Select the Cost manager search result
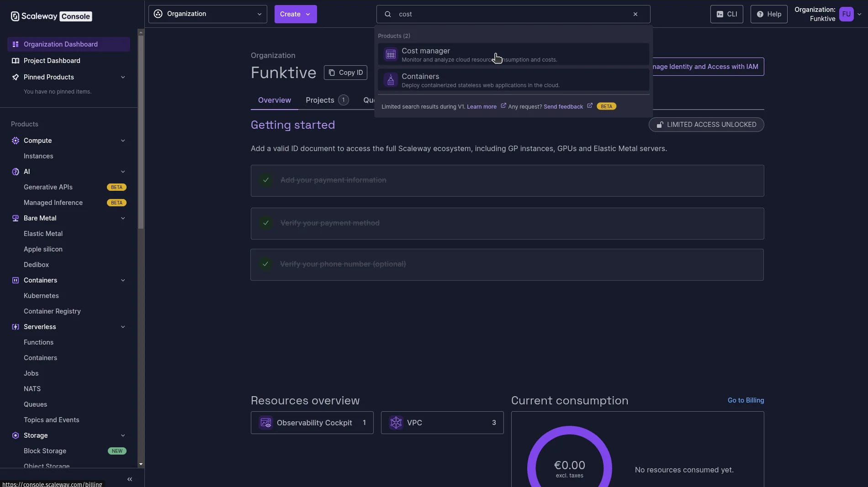The height and width of the screenshot is (487, 868). pos(513,54)
